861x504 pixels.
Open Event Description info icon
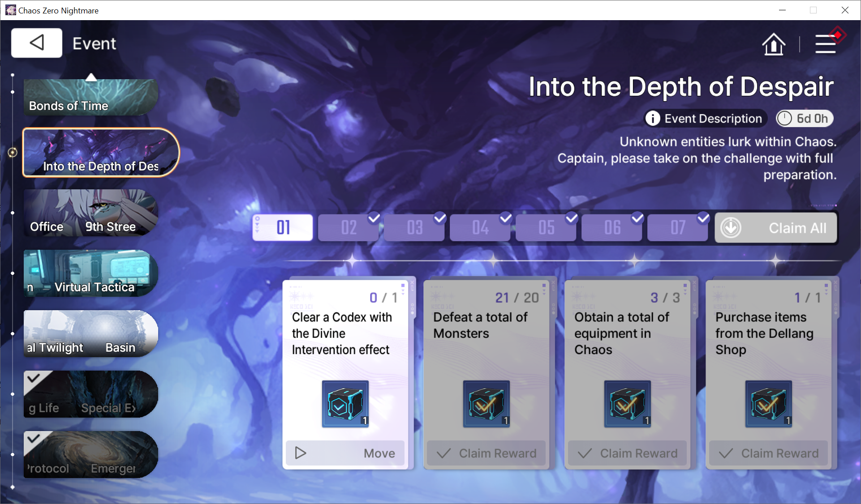[653, 119]
